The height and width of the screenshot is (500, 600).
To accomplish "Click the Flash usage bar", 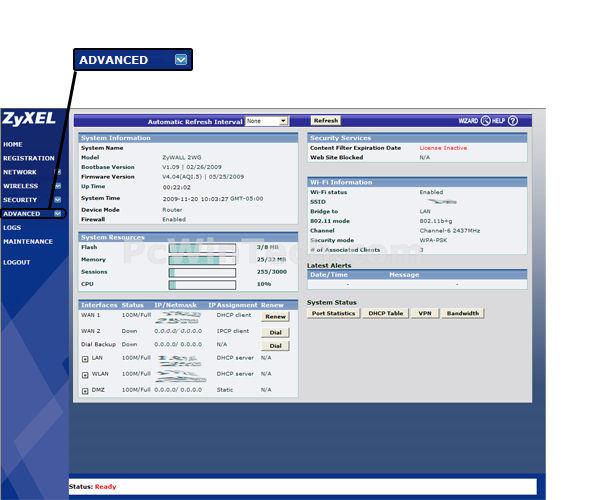I will click(202, 248).
